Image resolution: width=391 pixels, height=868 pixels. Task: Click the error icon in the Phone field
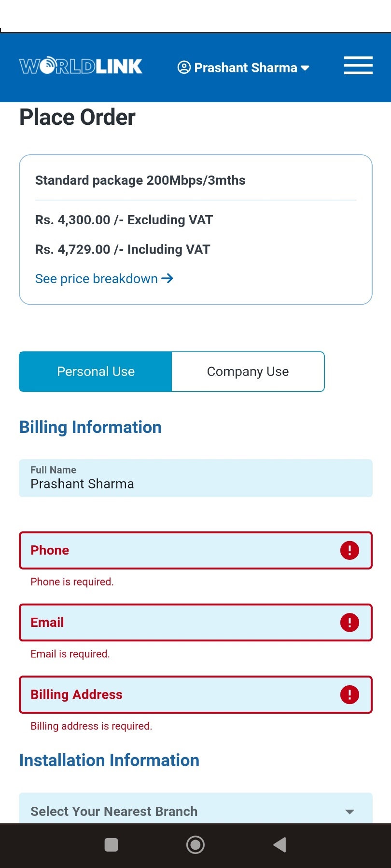pyautogui.click(x=349, y=550)
